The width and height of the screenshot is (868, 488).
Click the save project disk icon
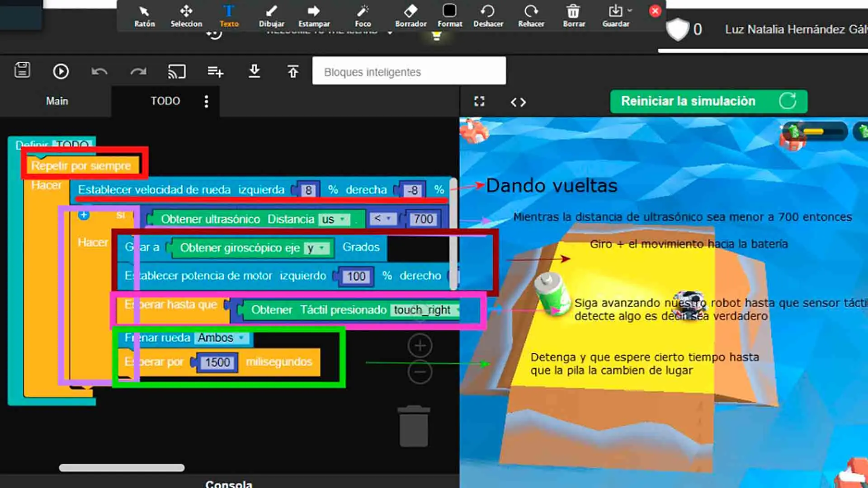[x=22, y=70]
